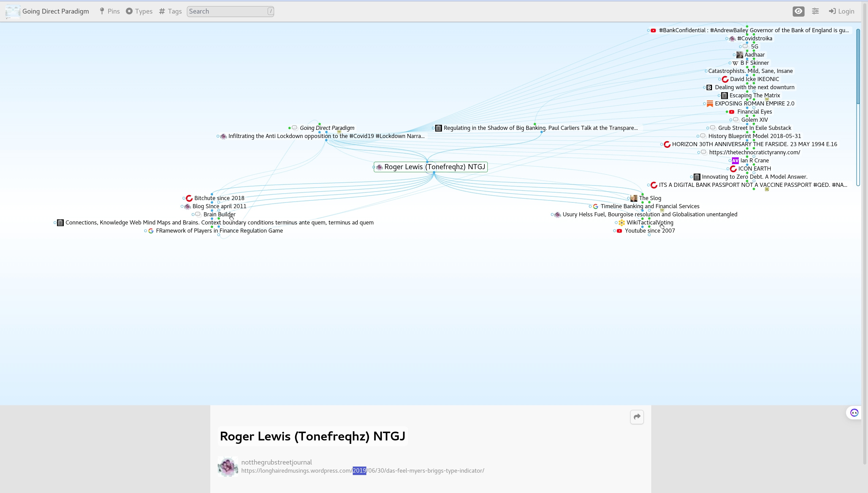Click the Aadhaar photo icon
The image size is (868, 493).
740,55
